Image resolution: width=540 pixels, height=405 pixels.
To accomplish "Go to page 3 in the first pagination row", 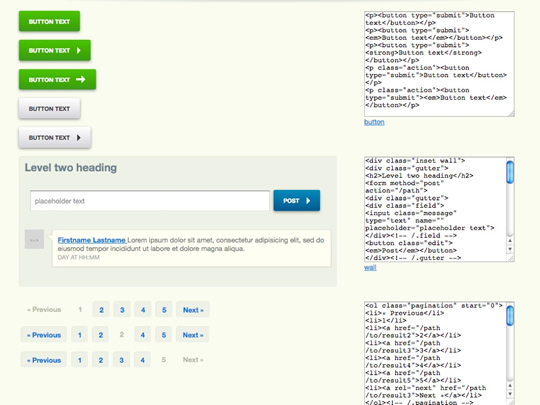I will pyautogui.click(x=122, y=310).
